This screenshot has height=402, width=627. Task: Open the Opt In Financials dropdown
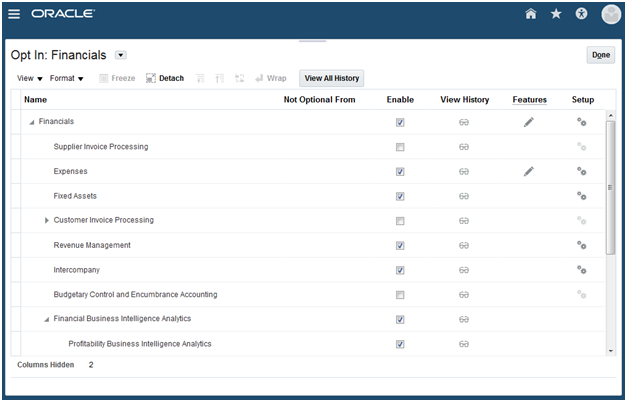point(121,55)
